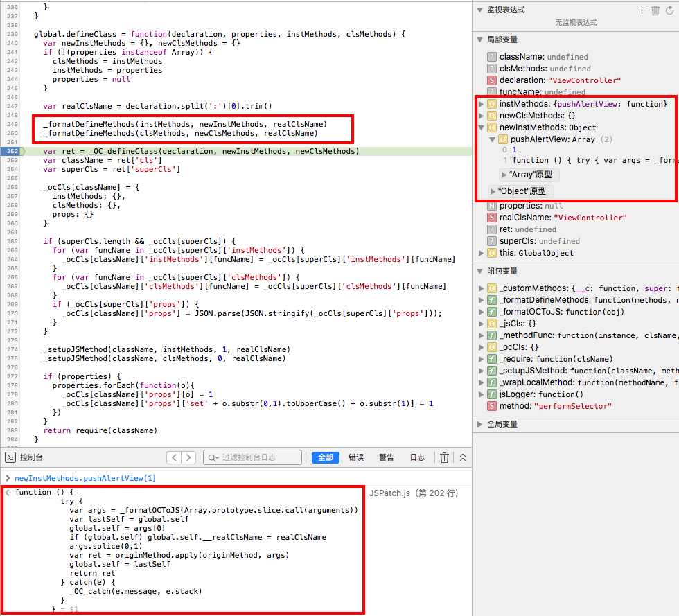Collapse the 局部变量 section
The width and height of the screenshot is (679, 616).
click(x=479, y=40)
